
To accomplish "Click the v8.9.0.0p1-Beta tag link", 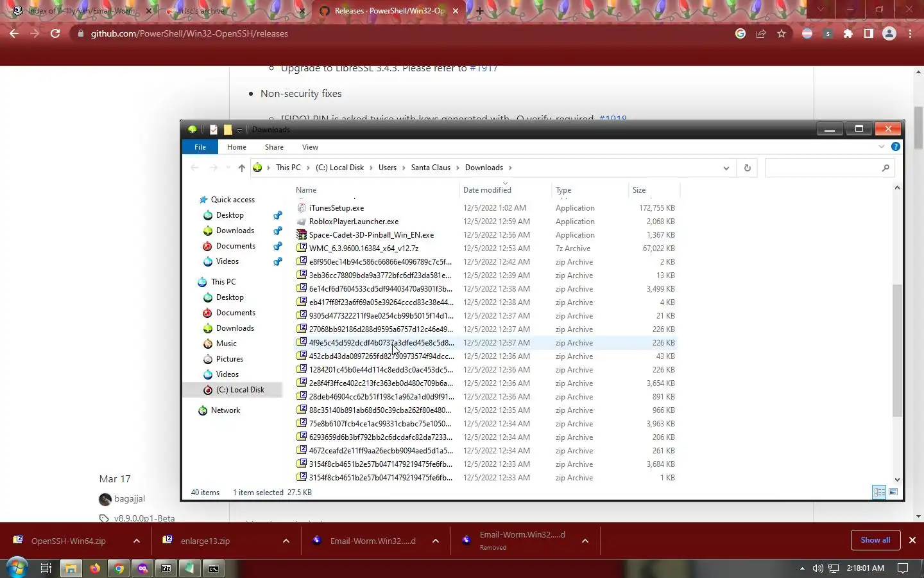I will tap(144, 518).
